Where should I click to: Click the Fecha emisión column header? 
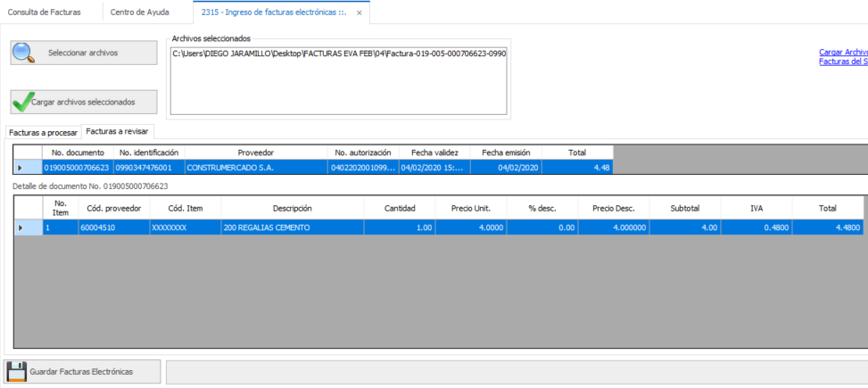click(x=506, y=153)
